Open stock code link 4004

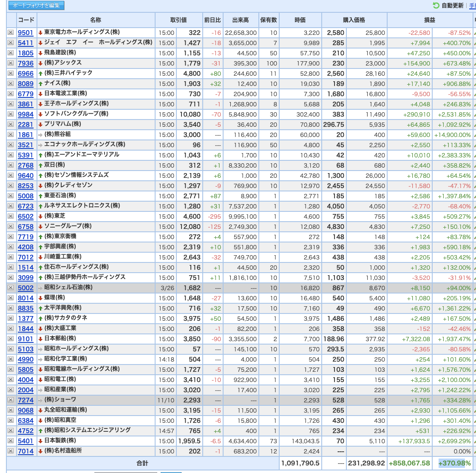click(25, 380)
